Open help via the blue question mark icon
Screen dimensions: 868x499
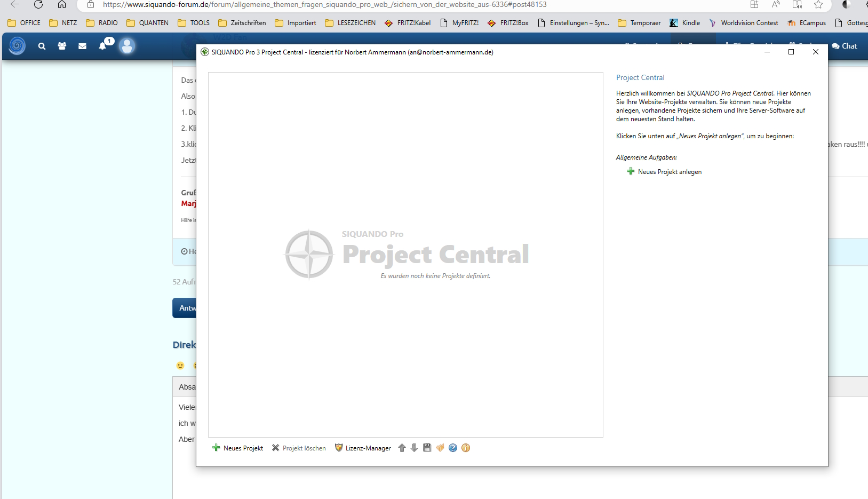point(453,448)
